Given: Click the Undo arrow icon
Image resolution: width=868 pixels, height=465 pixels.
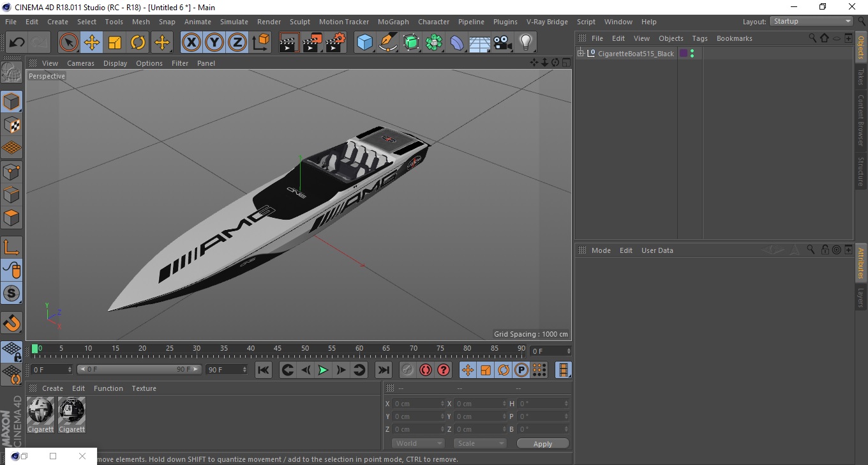Looking at the screenshot, I should pyautogui.click(x=17, y=43).
